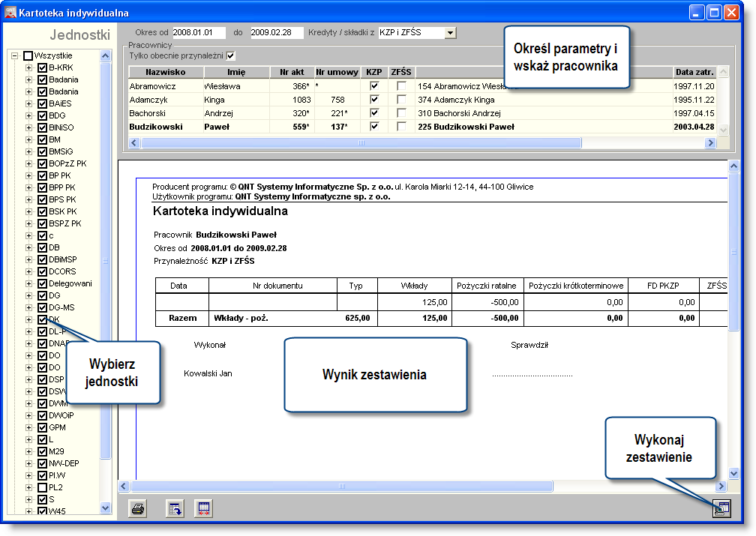Screen dimensions: 756x536
Task: Toggle ZFŚS checkbox in the Adamczyk row
Action: pos(401,99)
